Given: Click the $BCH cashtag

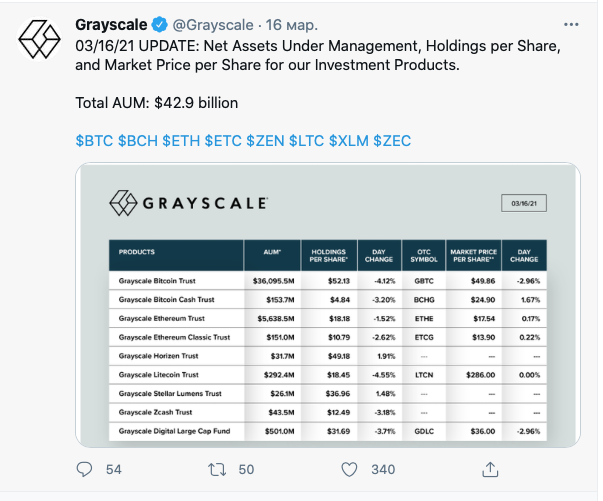Looking at the screenshot, I should [137, 140].
